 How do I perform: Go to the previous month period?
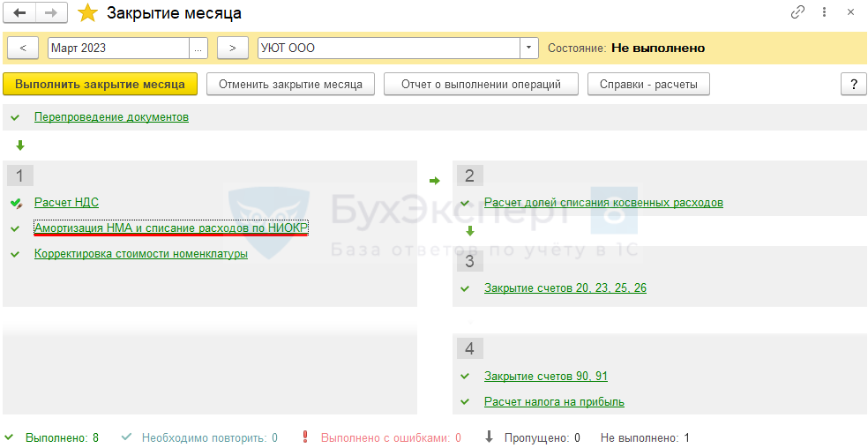point(22,48)
